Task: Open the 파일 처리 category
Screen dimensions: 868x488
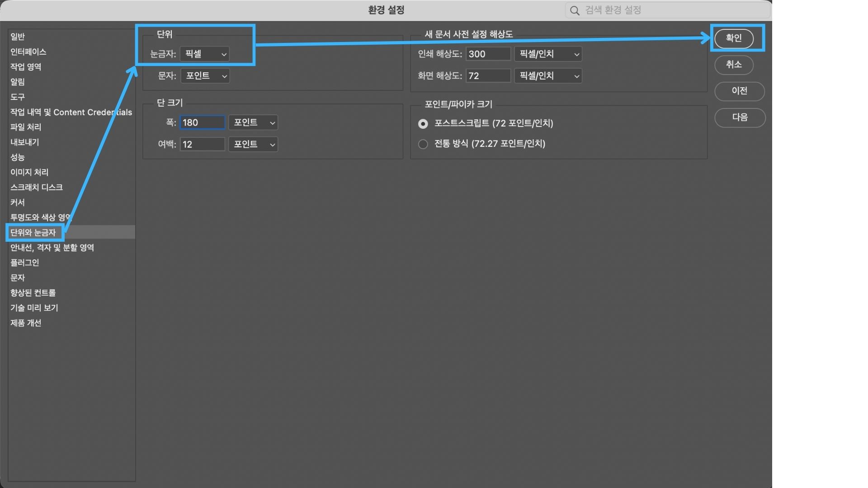Action: (x=71, y=127)
